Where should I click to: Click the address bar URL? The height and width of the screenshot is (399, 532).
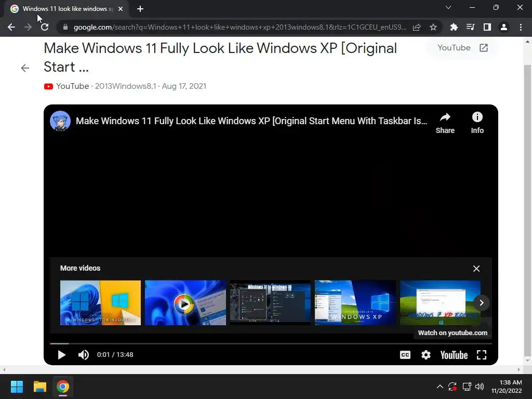click(240, 27)
